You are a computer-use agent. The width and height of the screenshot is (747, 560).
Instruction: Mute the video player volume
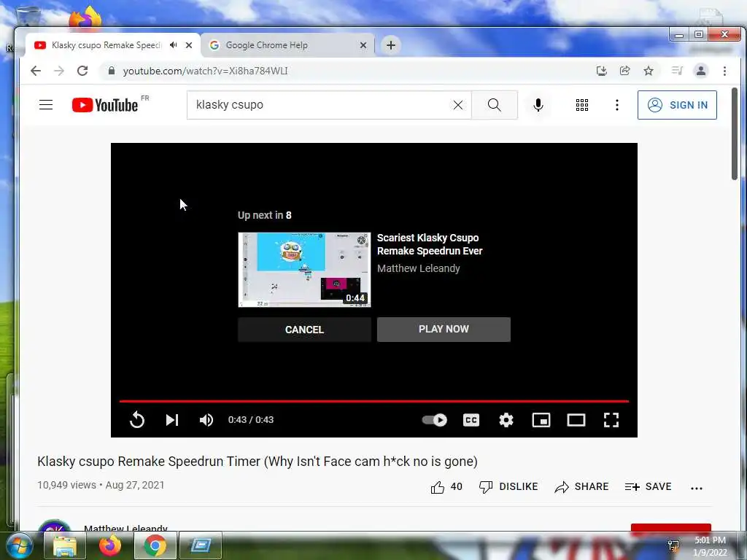coord(206,420)
